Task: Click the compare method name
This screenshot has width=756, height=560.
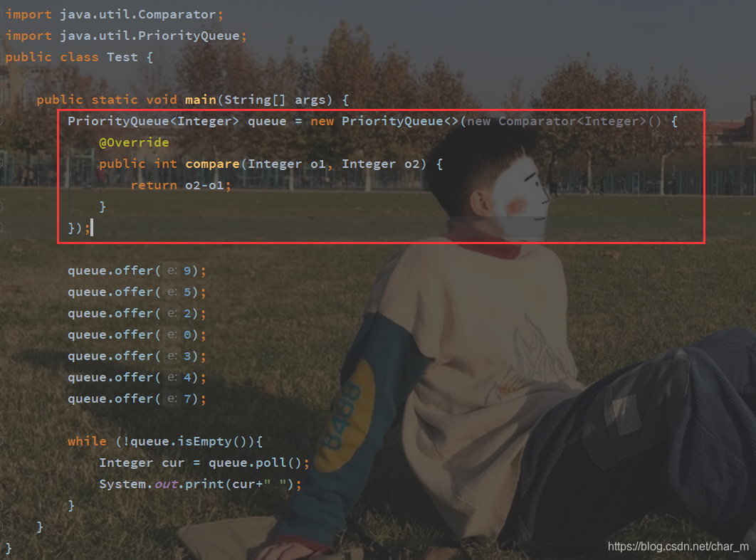Action: [x=212, y=164]
